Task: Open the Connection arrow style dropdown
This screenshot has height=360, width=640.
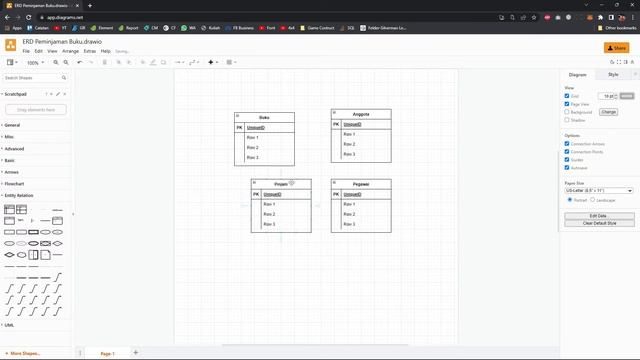Action: coord(179,62)
